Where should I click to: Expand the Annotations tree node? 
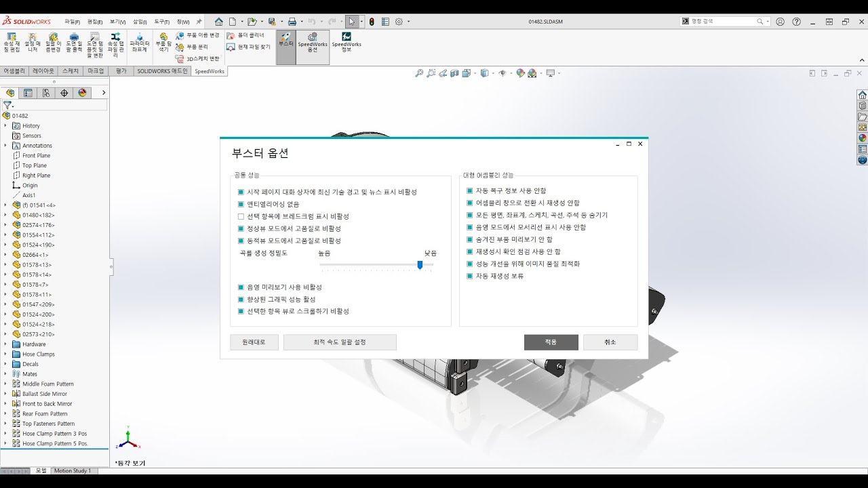click(5, 145)
